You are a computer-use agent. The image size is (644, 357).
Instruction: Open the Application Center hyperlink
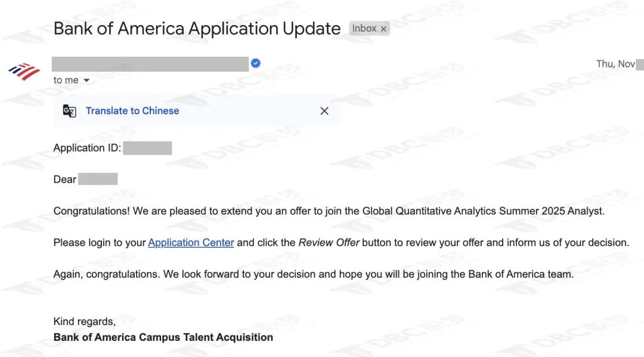pos(191,242)
